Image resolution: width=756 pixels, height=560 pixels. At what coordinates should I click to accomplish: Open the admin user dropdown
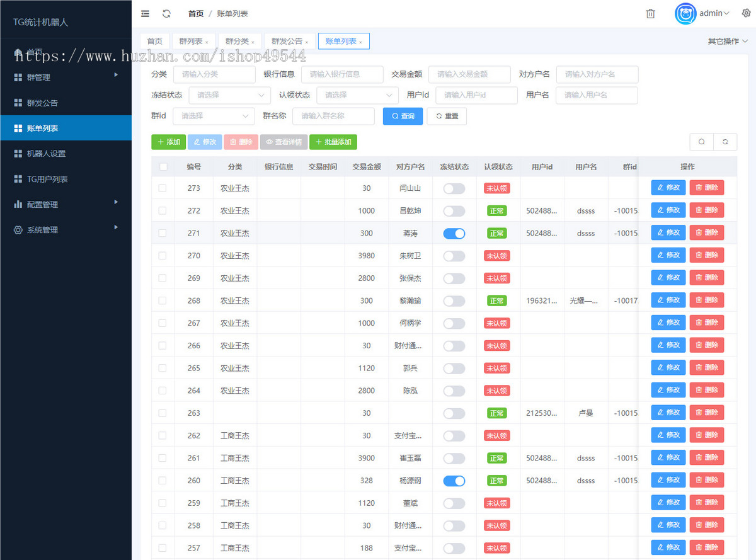[x=714, y=13]
